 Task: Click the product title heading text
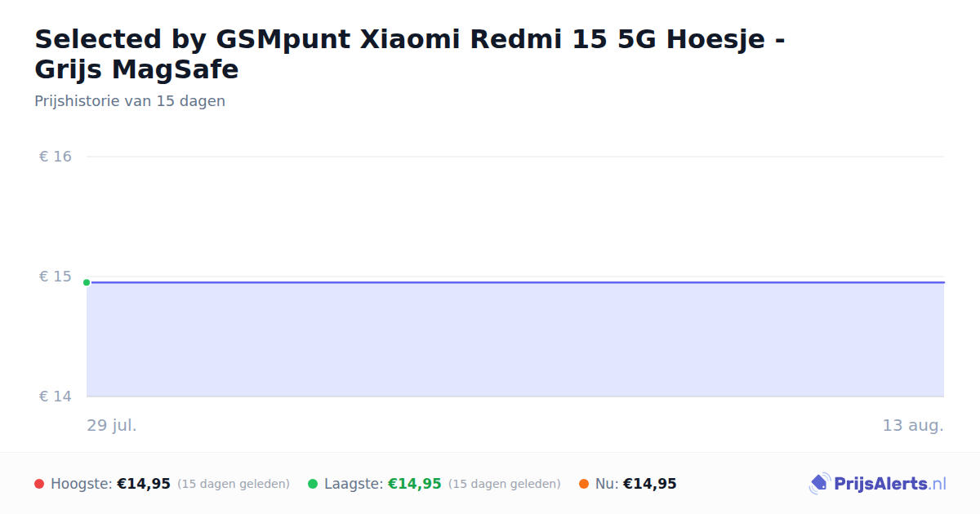pyautogui.click(x=410, y=54)
